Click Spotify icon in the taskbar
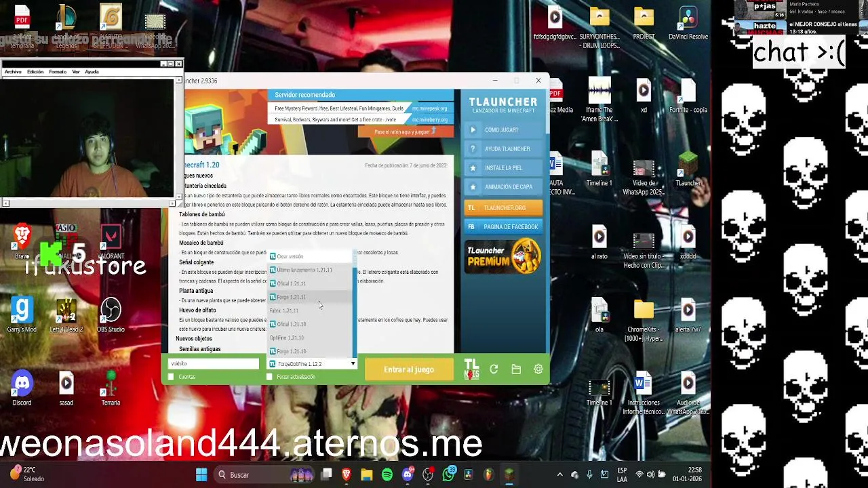This screenshot has height=488, width=868. click(387, 474)
